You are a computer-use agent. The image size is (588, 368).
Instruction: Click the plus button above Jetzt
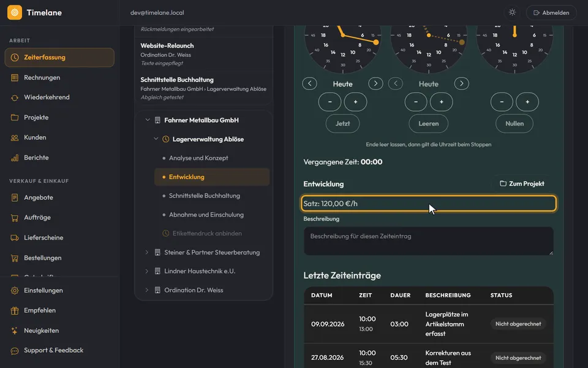[355, 102]
